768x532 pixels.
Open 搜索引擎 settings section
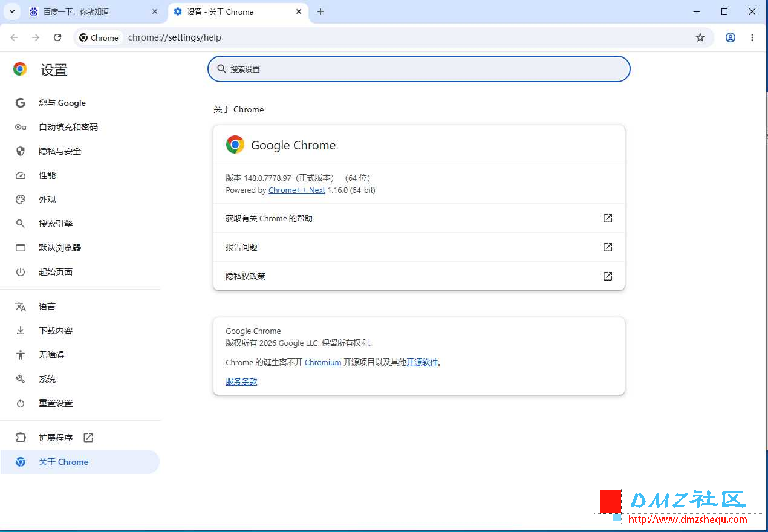(x=80, y=224)
